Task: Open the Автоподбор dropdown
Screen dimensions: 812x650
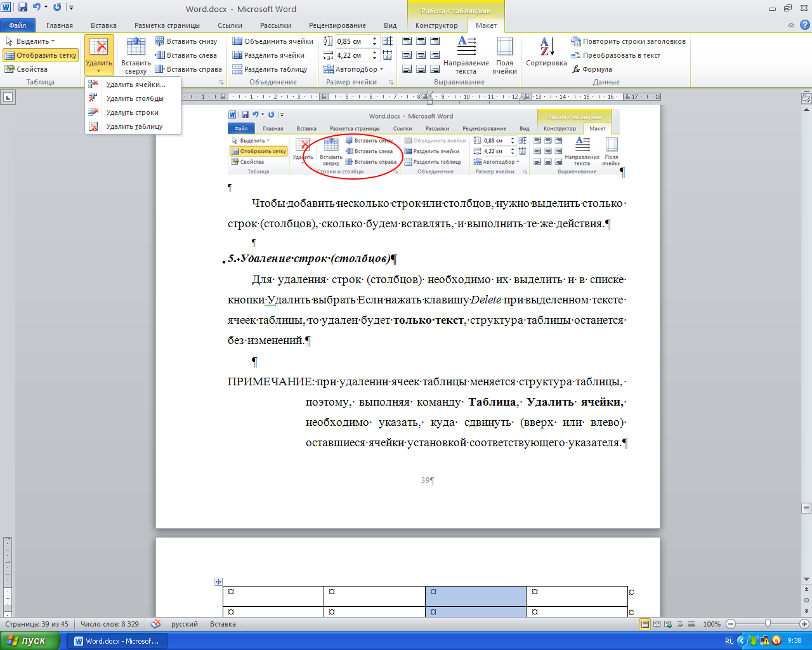Action: click(353, 69)
